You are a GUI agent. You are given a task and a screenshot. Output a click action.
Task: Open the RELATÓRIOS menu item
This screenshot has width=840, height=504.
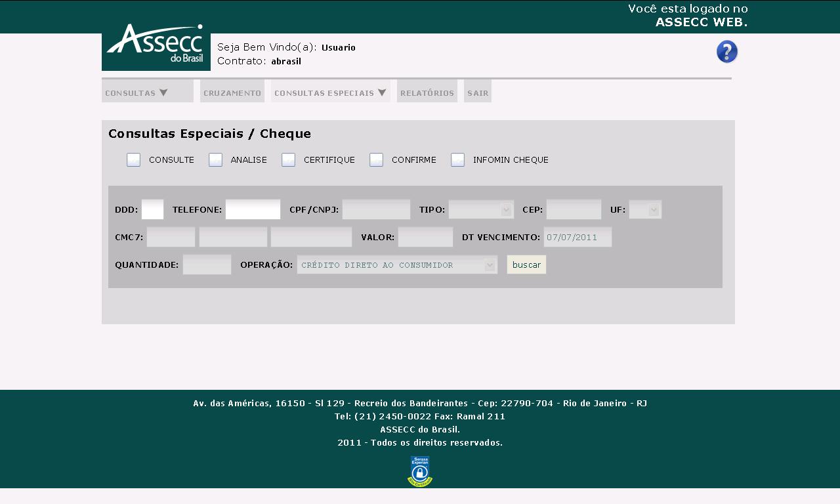(427, 91)
